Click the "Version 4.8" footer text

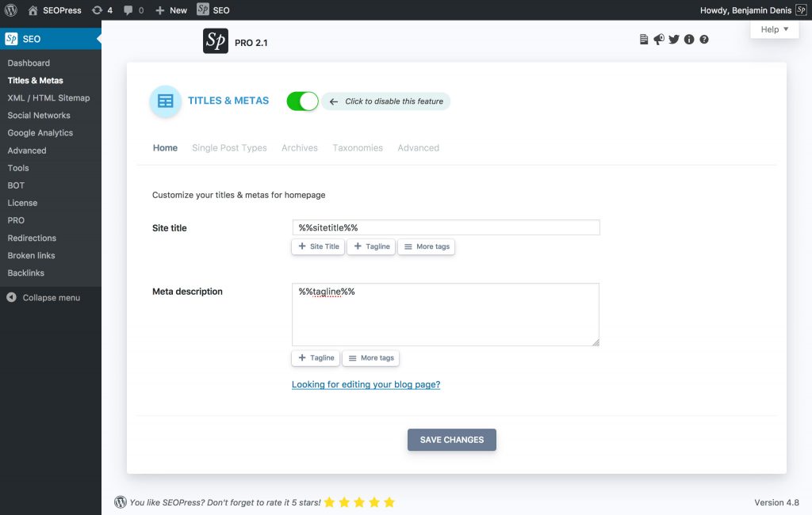[x=776, y=502]
